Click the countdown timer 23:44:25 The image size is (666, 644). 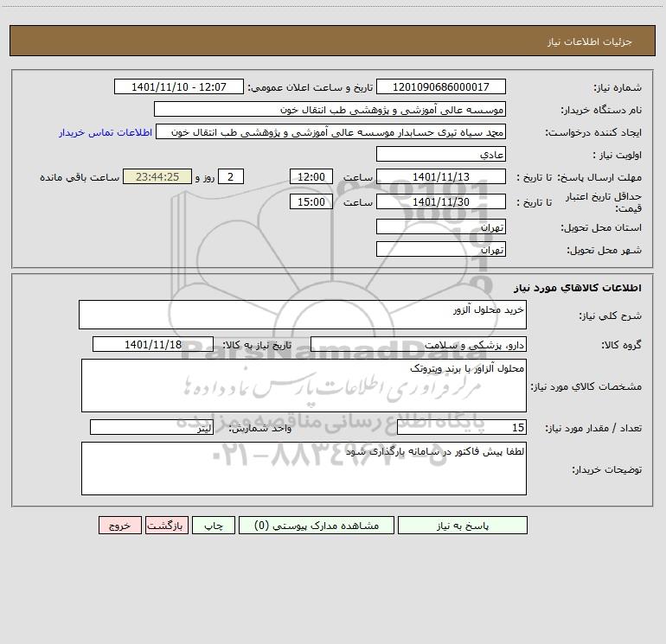(x=157, y=176)
